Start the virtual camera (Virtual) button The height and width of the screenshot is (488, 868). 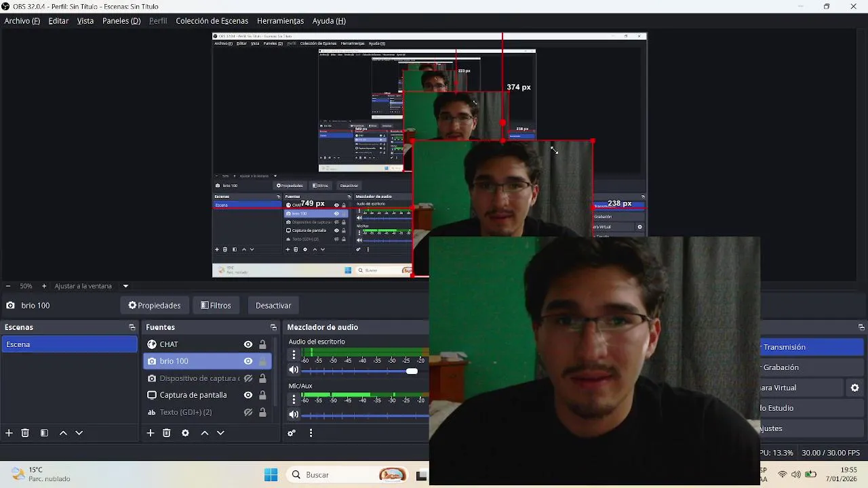(801, 388)
